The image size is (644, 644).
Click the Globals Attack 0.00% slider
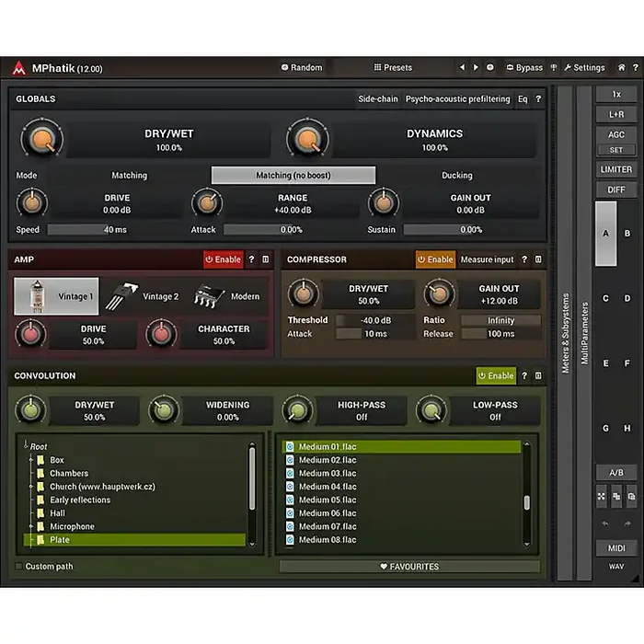tap(291, 230)
